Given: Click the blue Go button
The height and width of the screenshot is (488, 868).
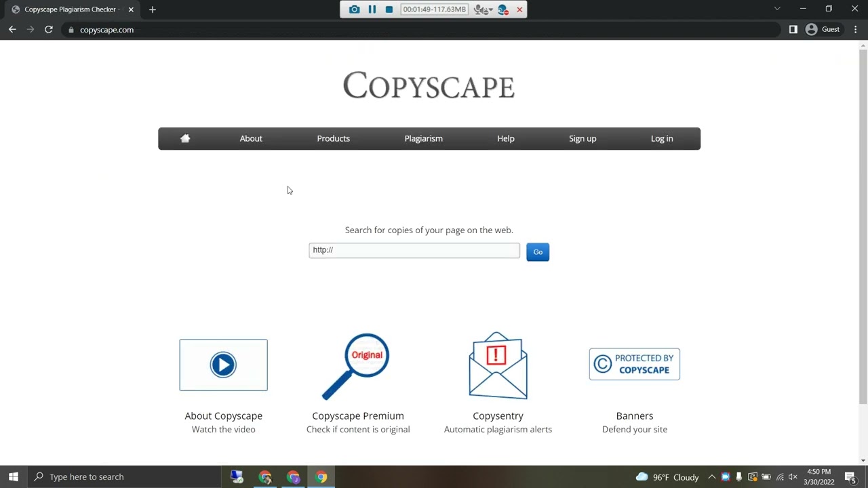Looking at the screenshot, I should click(538, 252).
